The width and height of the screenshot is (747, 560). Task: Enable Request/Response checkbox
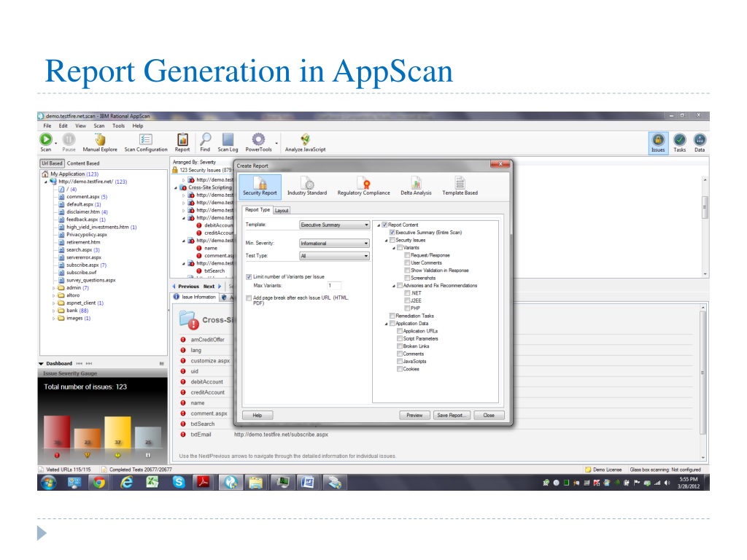(x=407, y=255)
